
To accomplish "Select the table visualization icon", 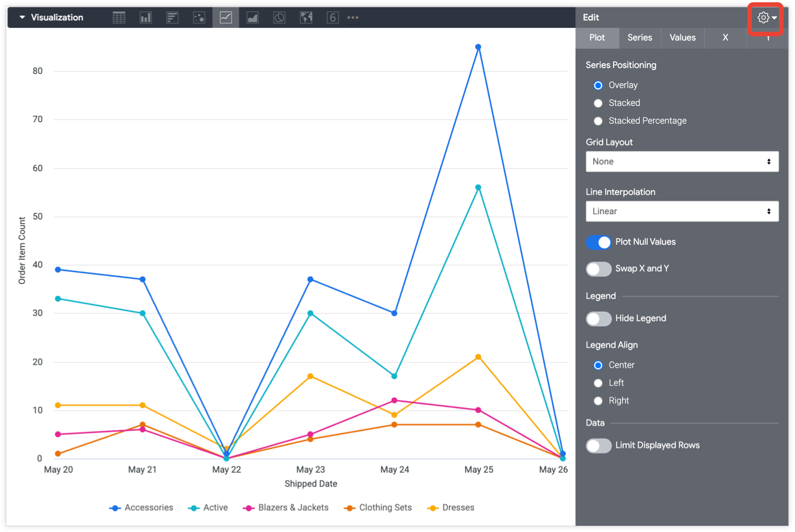I will click(119, 18).
